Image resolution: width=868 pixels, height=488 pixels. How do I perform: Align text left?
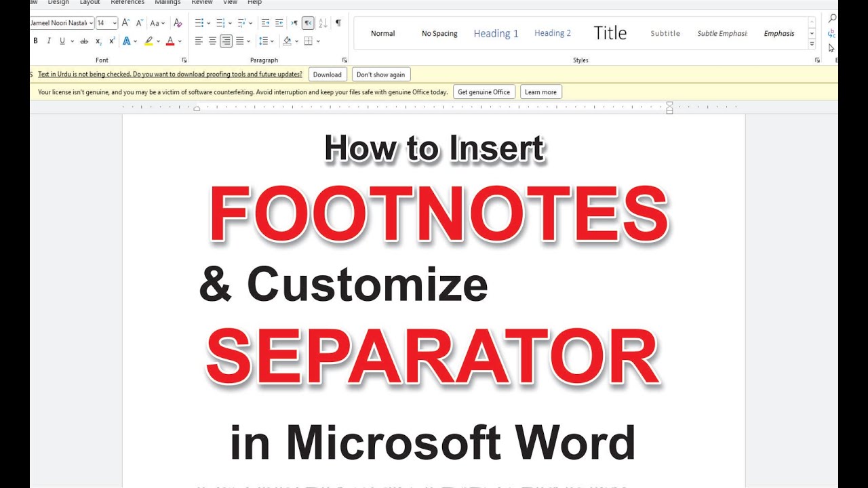tap(199, 41)
